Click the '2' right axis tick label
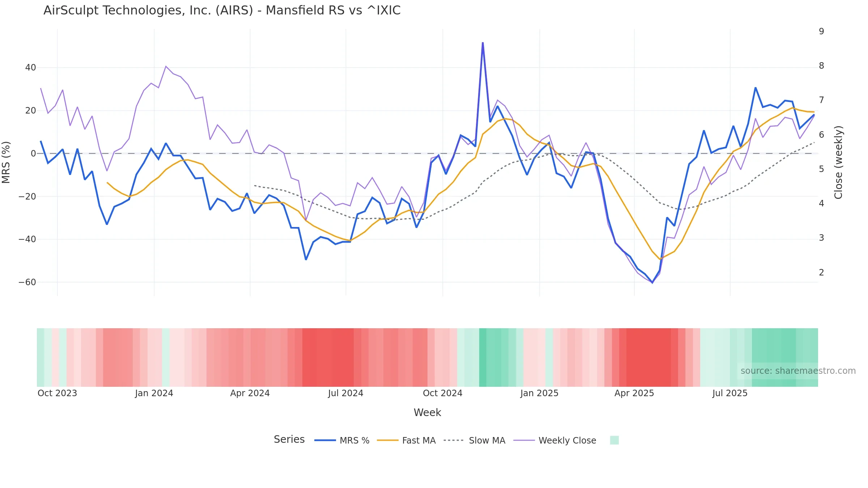The width and height of the screenshot is (868, 488). point(821,273)
